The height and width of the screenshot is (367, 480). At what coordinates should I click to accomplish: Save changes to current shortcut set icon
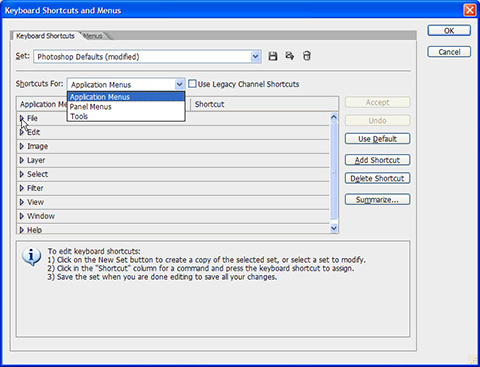[273, 56]
